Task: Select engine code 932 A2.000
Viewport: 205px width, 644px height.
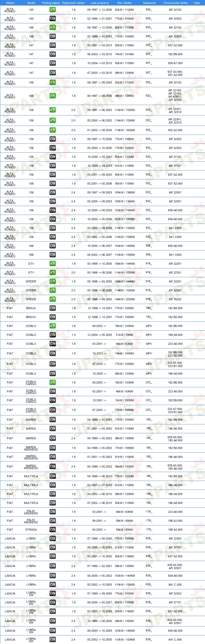Action: [x=175, y=130]
